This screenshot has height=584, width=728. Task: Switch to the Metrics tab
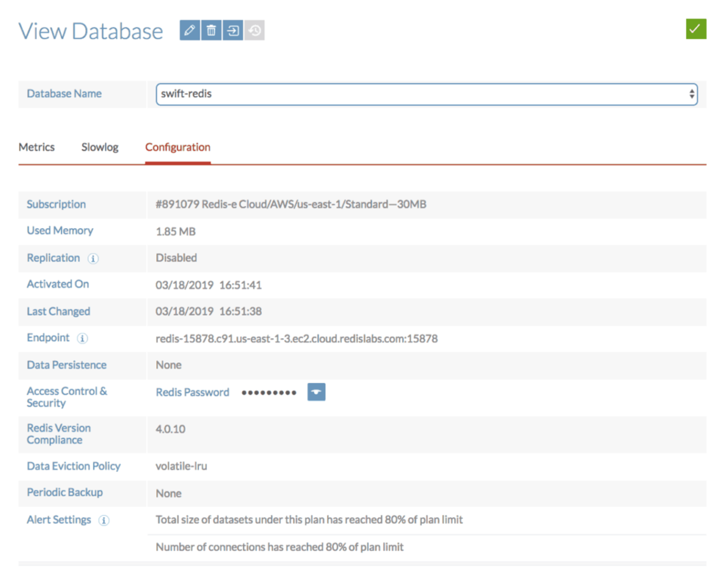[36, 147]
